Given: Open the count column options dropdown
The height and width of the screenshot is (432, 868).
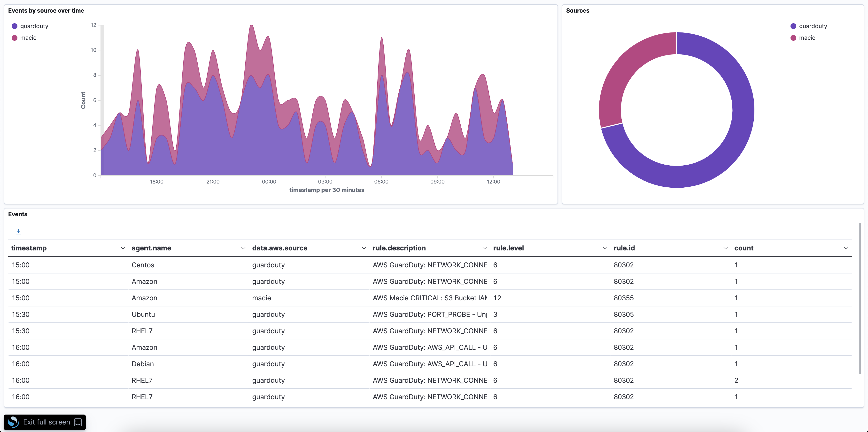Looking at the screenshot, I should (x=846, y=248).
